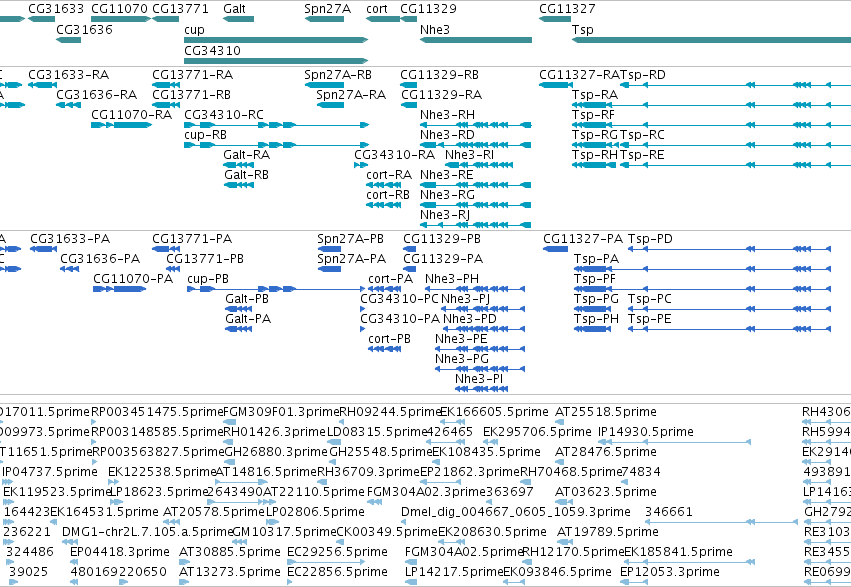The width and height of the screenshot is (851, 587).
Task: Select the CG31636 gene arrow
Action: pyautogui.click(x=68, y=40)
